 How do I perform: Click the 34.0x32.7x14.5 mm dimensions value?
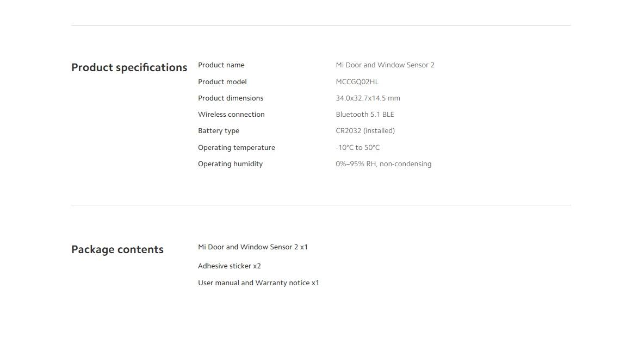(368, 98)
